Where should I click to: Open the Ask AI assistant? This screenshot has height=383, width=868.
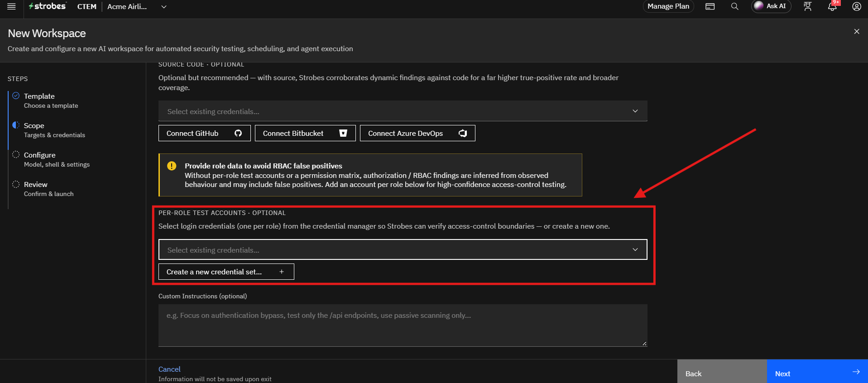pyautogui.click(x=771, y=6)
